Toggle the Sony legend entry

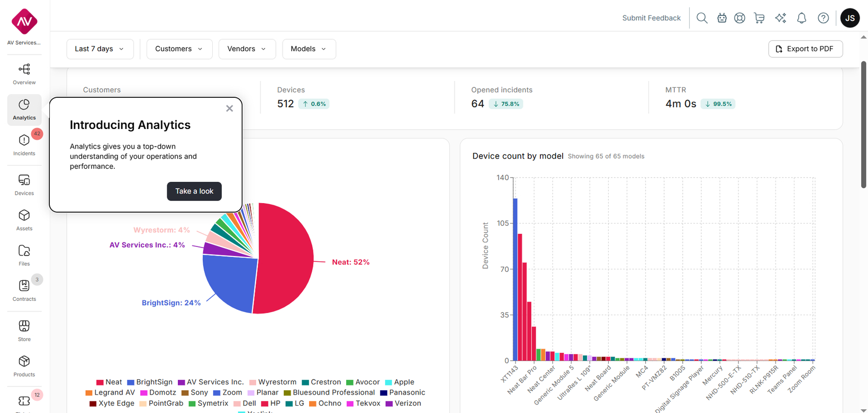click(x=195, y=393)
